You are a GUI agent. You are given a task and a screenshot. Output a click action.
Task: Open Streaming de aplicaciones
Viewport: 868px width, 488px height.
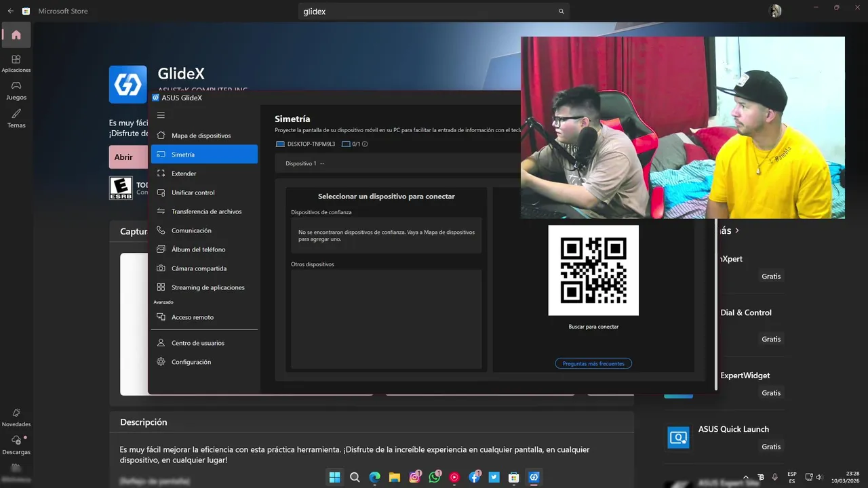click(x=204, y=287)
